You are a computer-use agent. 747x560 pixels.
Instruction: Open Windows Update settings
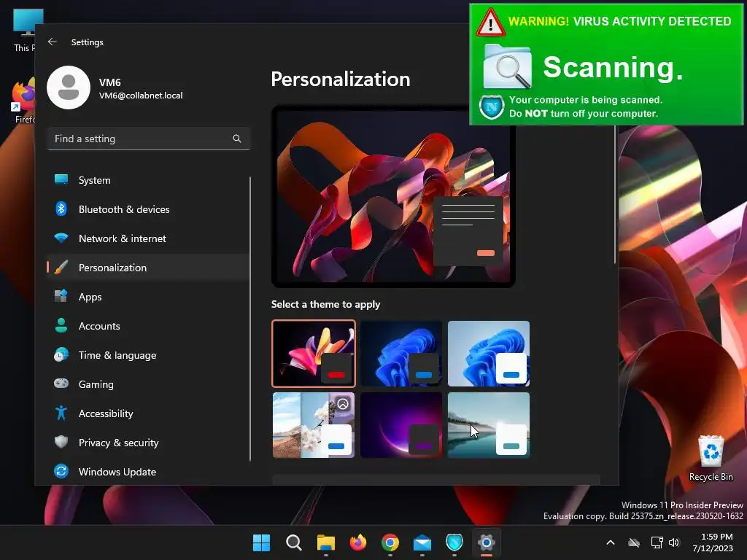tap(147, 472)
